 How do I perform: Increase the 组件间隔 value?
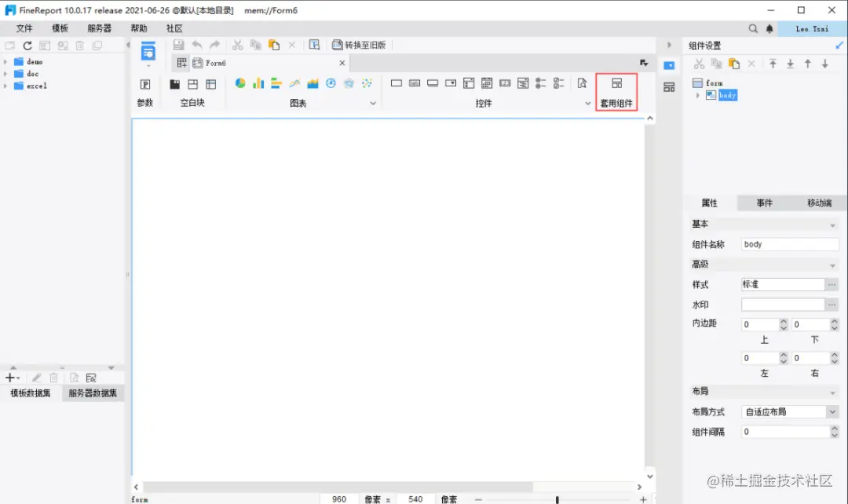coord(834,429)
